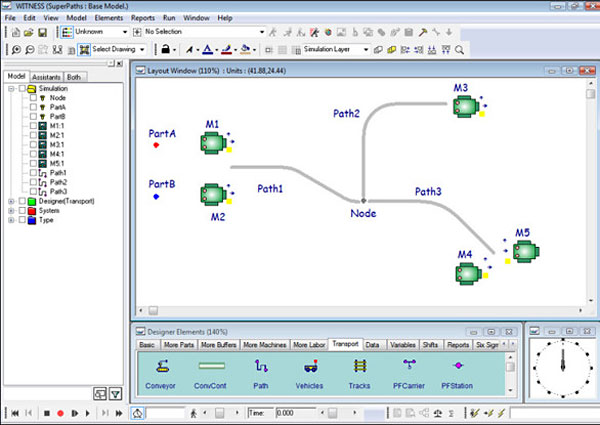This screenshot has width=600, height=425.
Task: Open the No Selection dropdown
Action: click(262, 32)
